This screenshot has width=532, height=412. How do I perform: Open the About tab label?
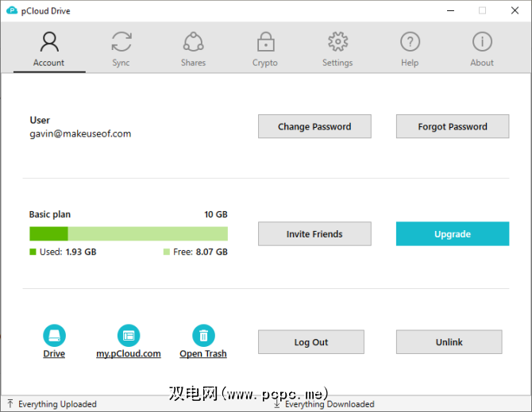(x=482, y=63)
